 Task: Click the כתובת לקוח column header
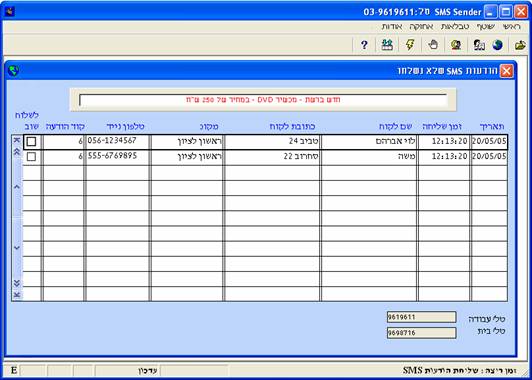point(292,127)
